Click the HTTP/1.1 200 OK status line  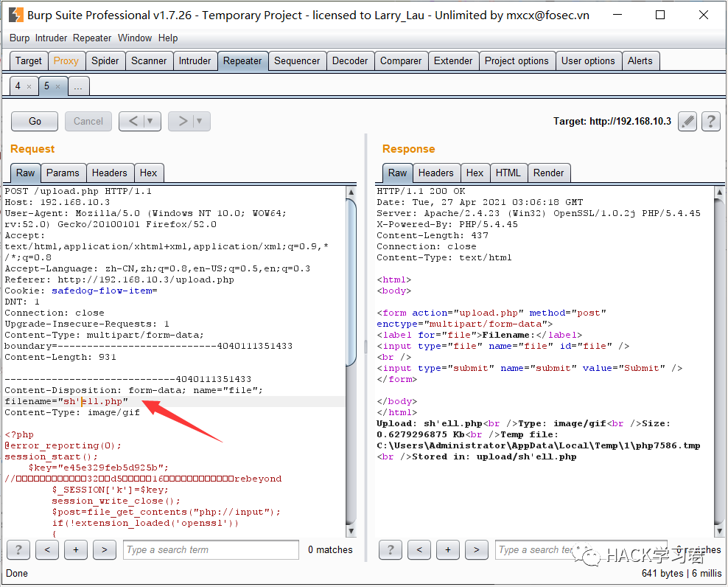[x=421, y=191]
